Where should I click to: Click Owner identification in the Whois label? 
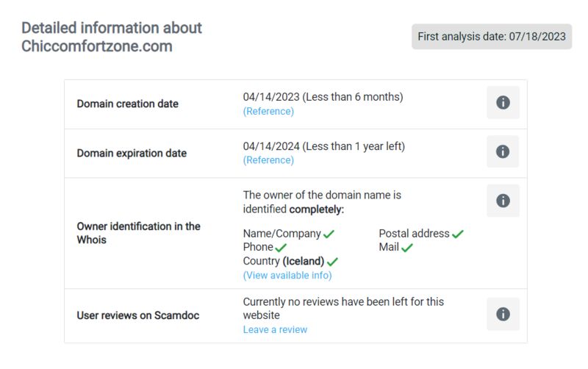click(x=138, y=233)
